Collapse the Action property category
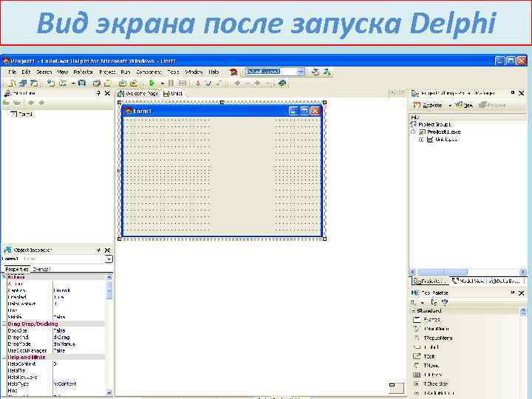The image size is (532, 399). point(4,277)
